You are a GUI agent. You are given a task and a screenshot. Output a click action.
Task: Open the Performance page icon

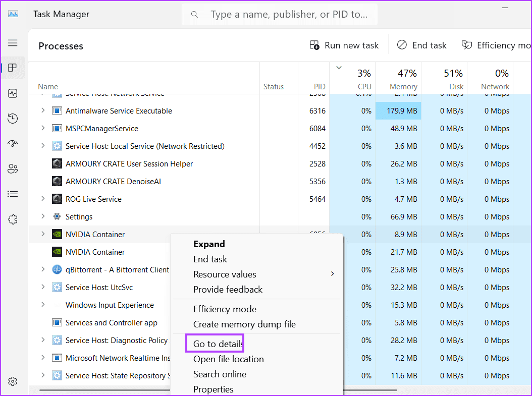13,93
